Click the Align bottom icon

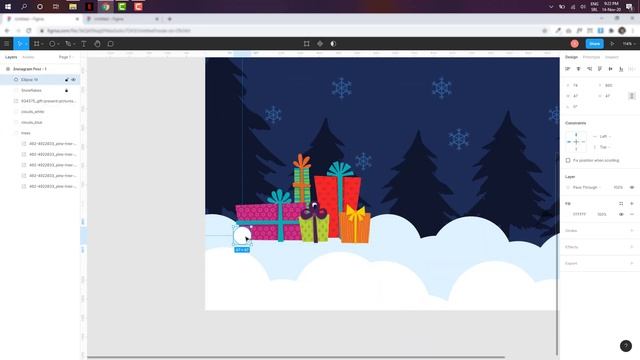[621, 69]
